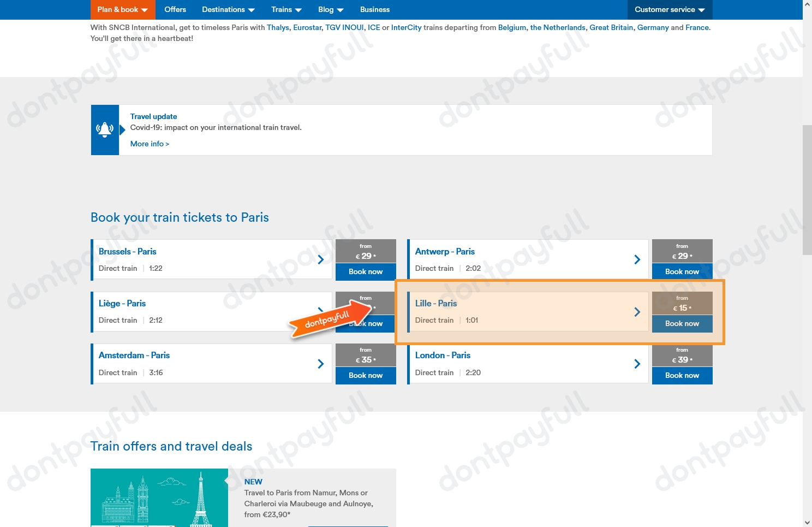Open the Customer service dropdown

[669, 9]
